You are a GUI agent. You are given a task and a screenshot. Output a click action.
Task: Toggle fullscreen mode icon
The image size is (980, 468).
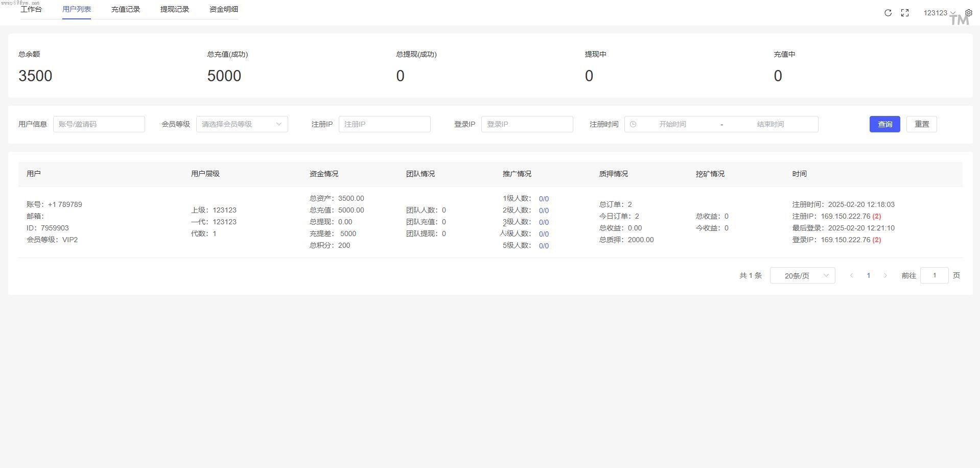(905, 13)
